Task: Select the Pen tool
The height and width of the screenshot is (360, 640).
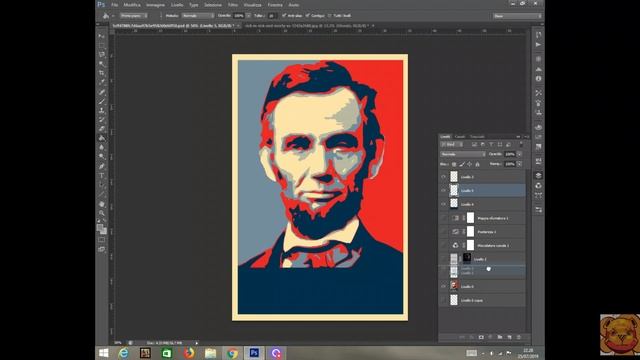Action: 101,167
